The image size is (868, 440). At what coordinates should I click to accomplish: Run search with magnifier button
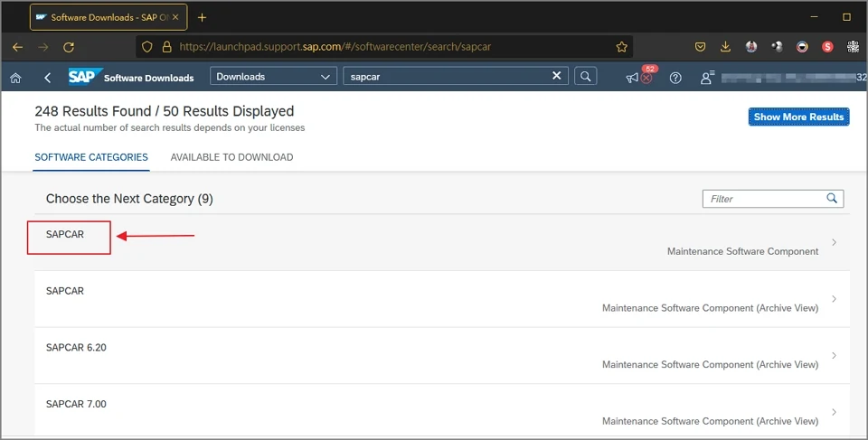[x=585, y=77]
